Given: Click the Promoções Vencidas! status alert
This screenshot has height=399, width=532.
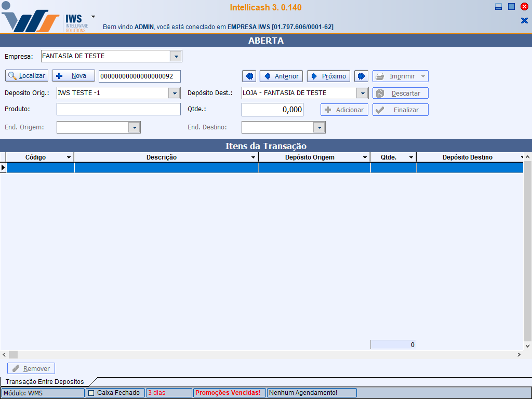Looking at the screenshot, I should (x=229, y=393).
